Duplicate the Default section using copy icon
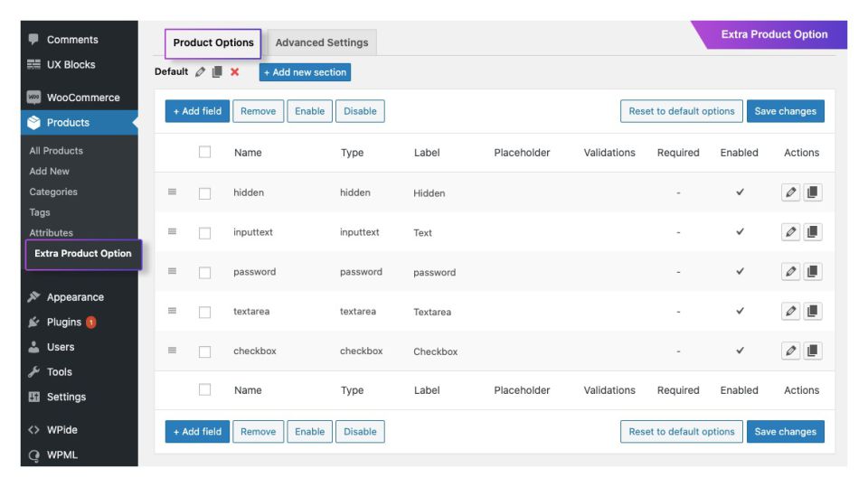 (x=217, y=72)
